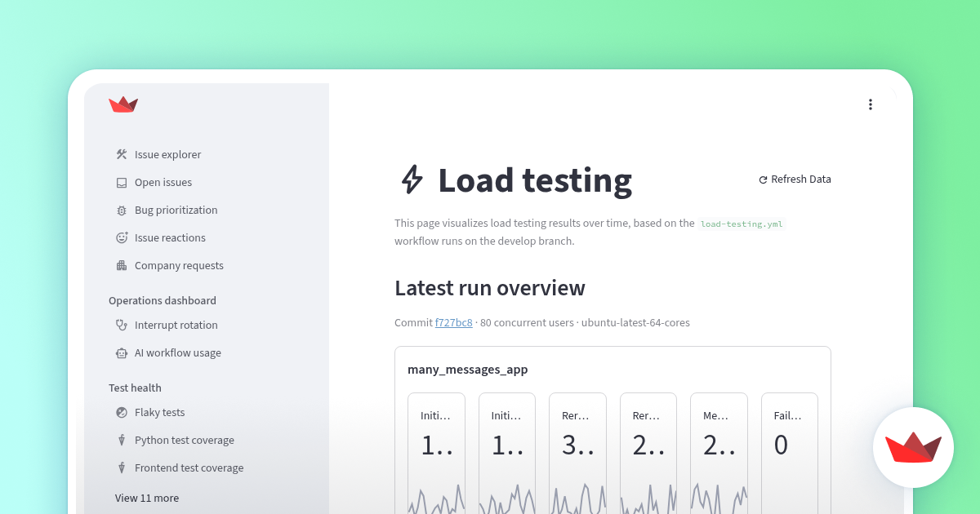This screenshot has width=980, height=514.
Task: Click the Latest run overview heading
Action: (x=490, y=288)
